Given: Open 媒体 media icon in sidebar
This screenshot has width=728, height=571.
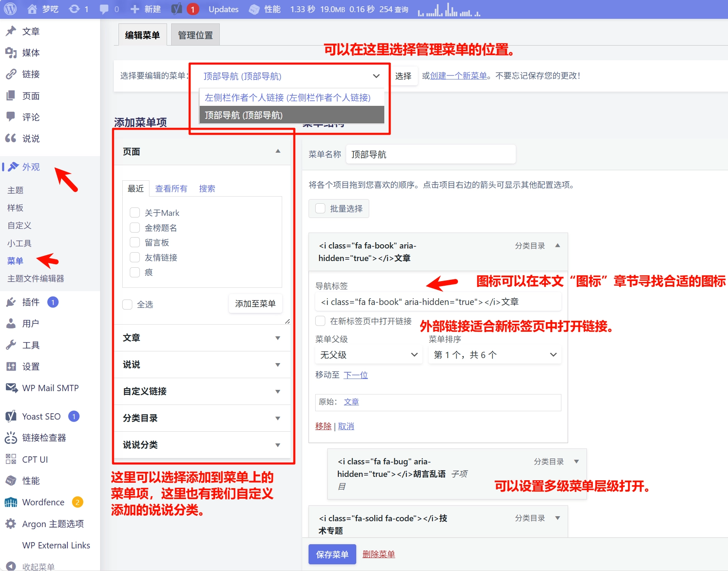Looking at the screenshot, I should click(11, 53).
